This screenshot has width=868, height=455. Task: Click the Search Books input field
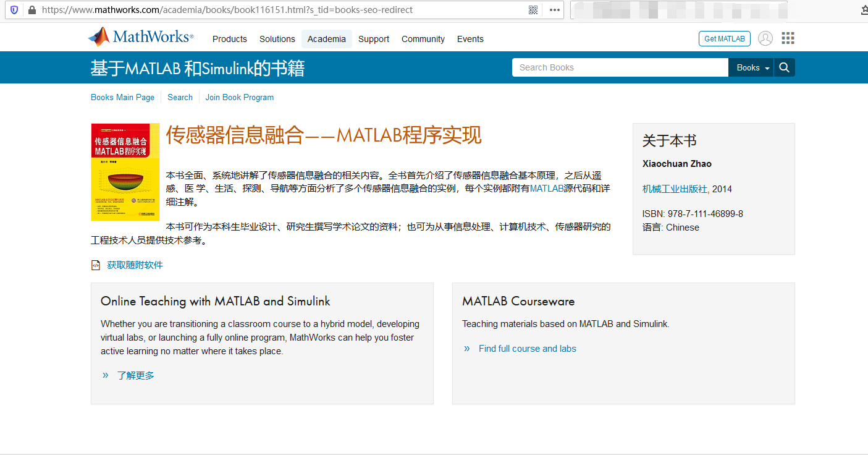pos(620,67)
